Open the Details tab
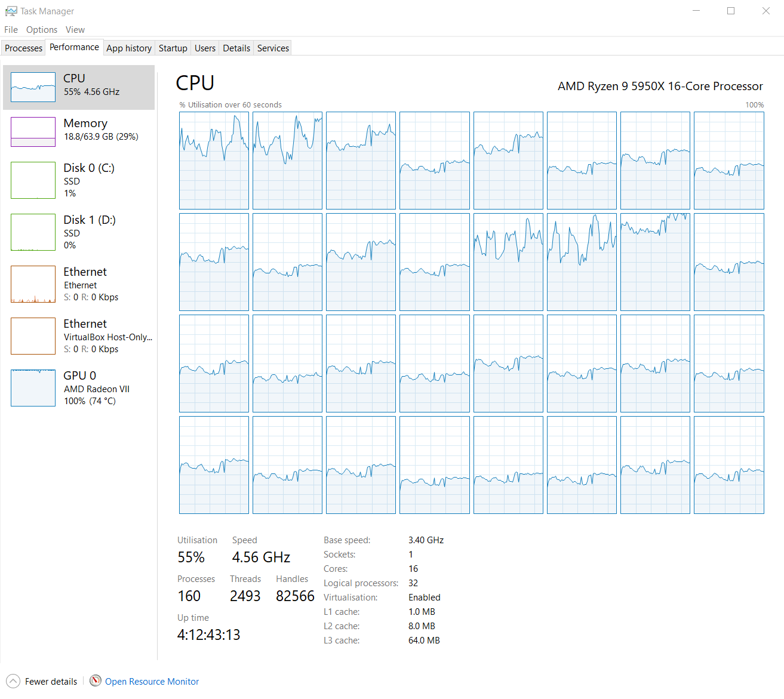 tap(236, 48)
